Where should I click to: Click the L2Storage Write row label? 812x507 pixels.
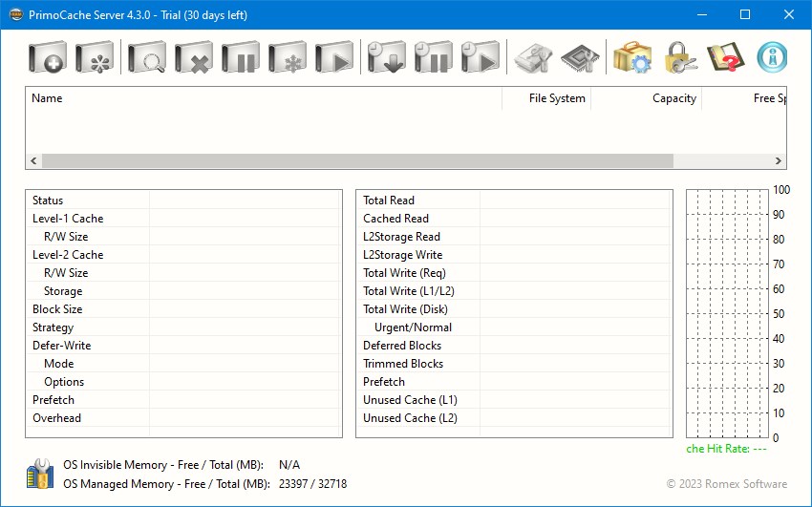403,255
